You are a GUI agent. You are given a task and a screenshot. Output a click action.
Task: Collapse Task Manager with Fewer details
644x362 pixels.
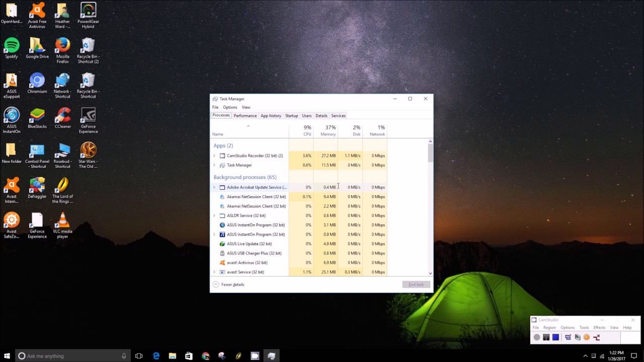pos(229,285)
